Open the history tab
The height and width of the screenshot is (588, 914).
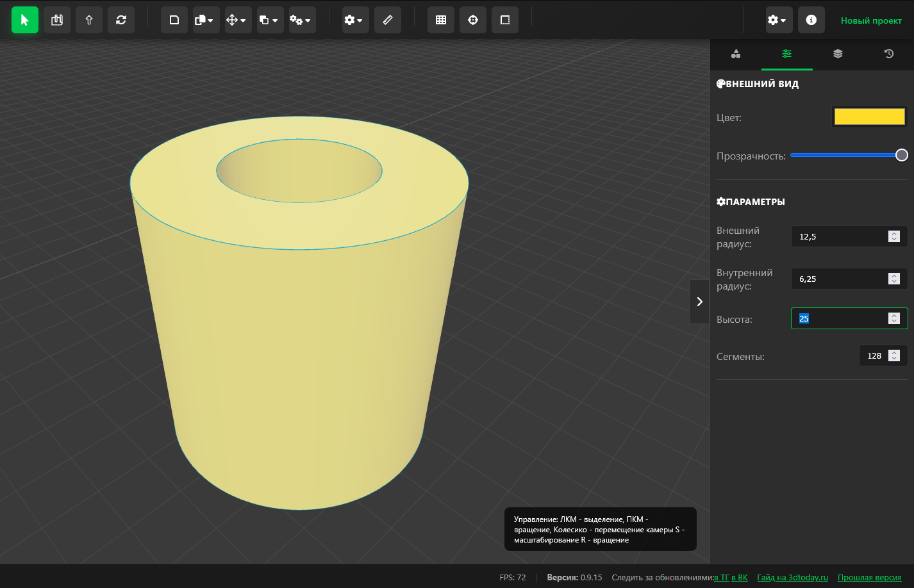pyautogui.click(x=888, y=54)
